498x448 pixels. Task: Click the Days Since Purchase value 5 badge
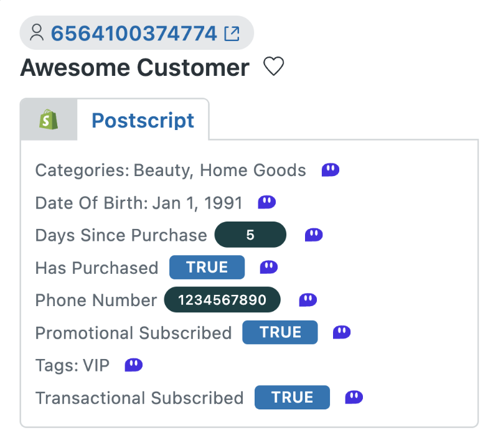(250, 235)
